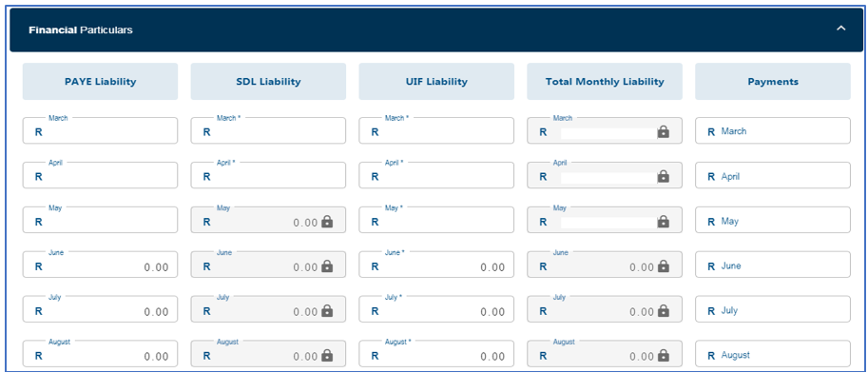Focus the April SDL Liability field
Viewport: 868px width, 373px height.
[268, 176]
